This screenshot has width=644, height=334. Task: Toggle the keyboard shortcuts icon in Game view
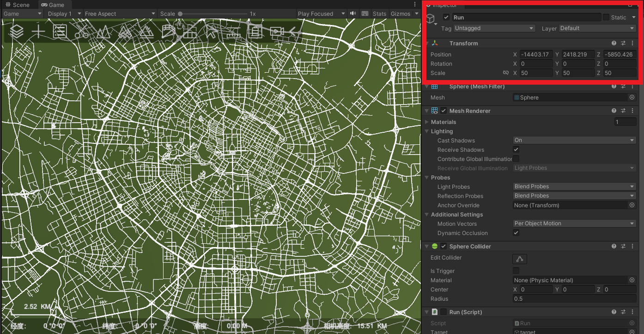click(x=365, y=13)
